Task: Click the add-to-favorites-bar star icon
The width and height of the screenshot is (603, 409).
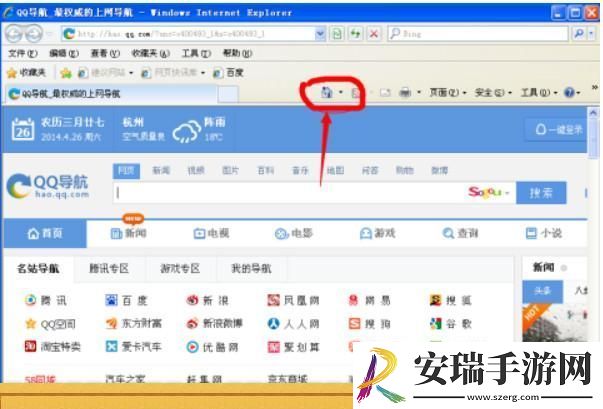Action: [x=66, y=72]
